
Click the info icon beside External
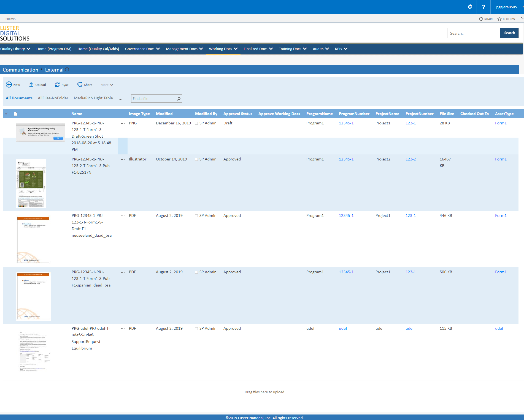pos(67,70)
